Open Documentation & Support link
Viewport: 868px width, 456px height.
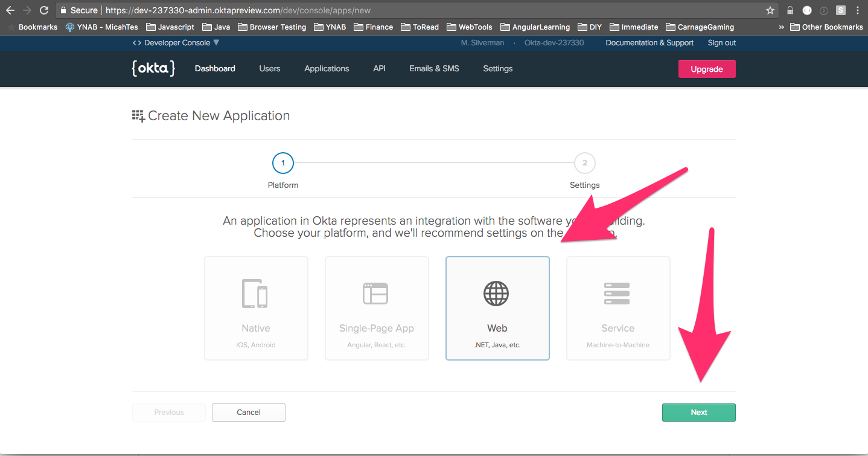pos(649,43)
